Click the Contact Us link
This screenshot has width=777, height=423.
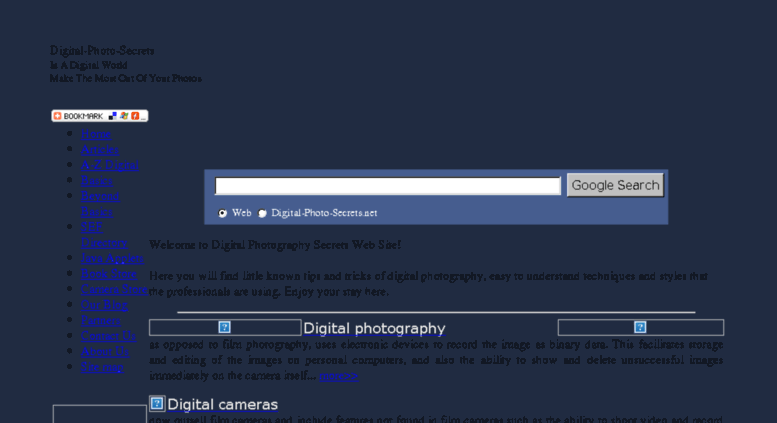click(x=108, y=335)
